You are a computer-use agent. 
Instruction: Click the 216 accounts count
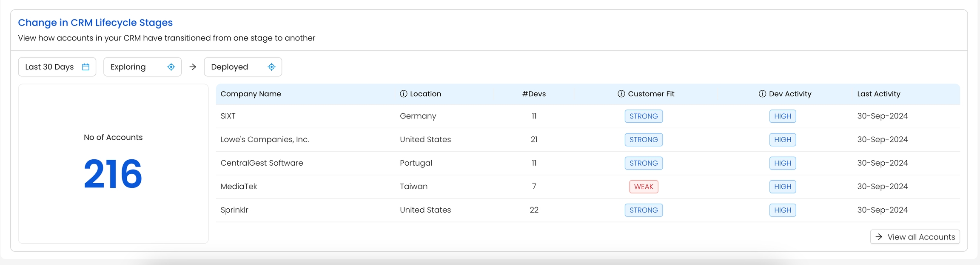pos(113,174)
